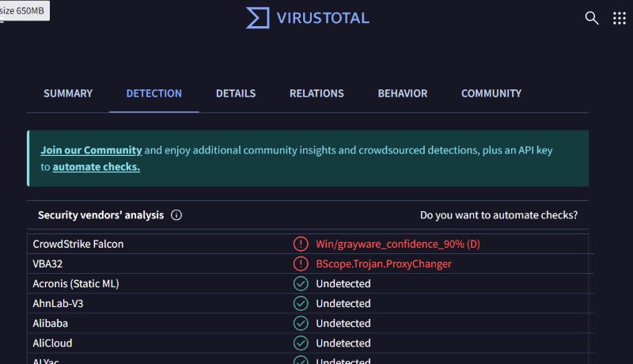The width and height of the screenshot is (633, 364).
Task: Open the Details tab
Action: 236,93
